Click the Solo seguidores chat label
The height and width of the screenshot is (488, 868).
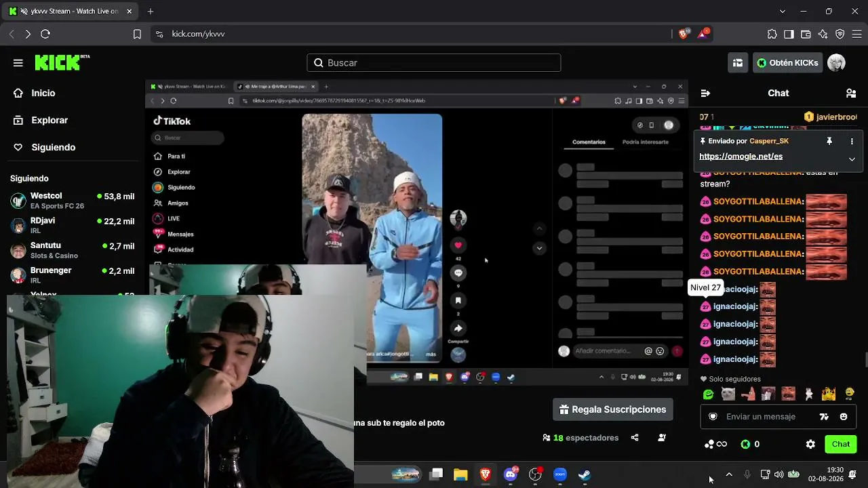pyautogui.click(x=730, y=379)
